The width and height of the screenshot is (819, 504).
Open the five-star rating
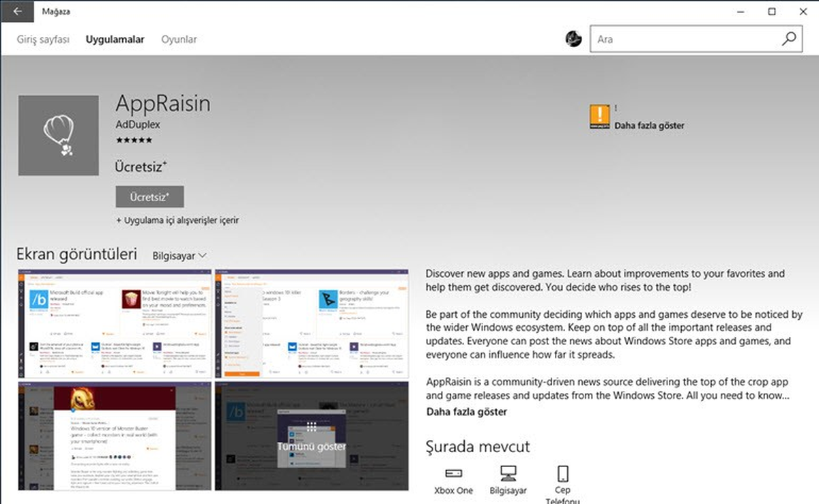click(134, 140)
